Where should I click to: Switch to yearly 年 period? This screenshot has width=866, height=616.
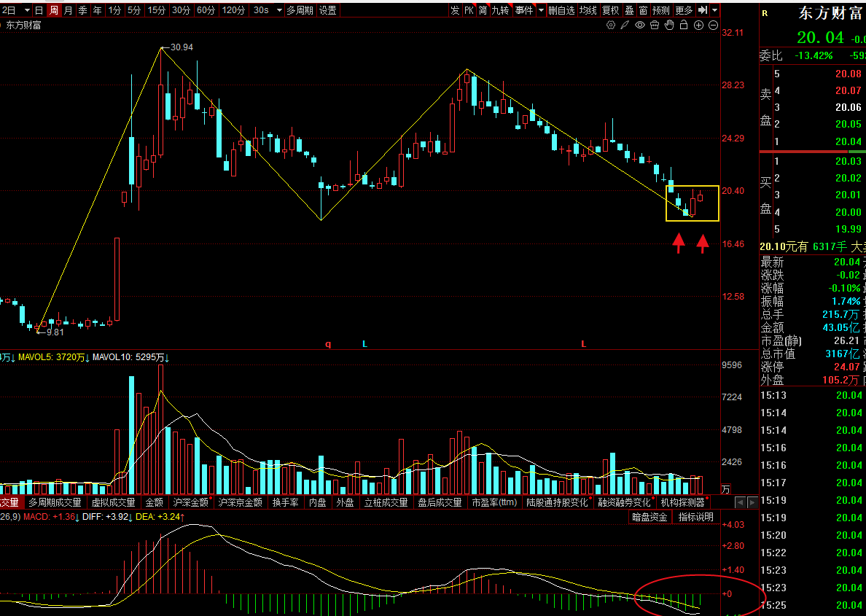[97, 10]
